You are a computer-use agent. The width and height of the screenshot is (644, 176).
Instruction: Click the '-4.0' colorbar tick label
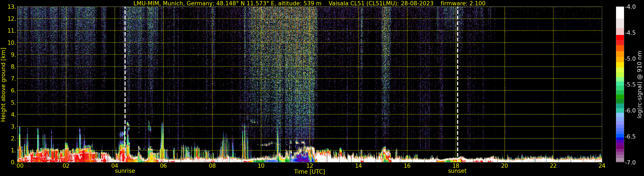[x=630, y=7]
